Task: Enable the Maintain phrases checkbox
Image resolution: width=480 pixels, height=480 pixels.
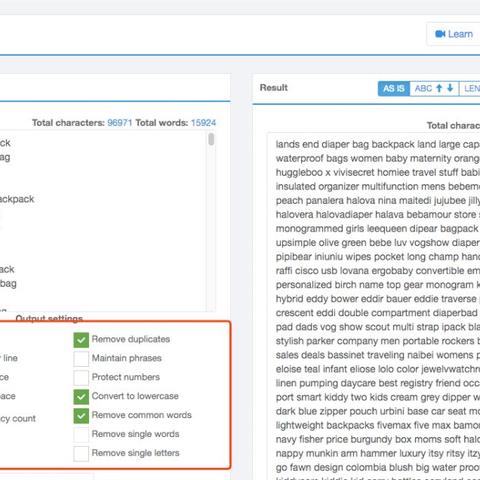Action: click(x=81, y=359)
